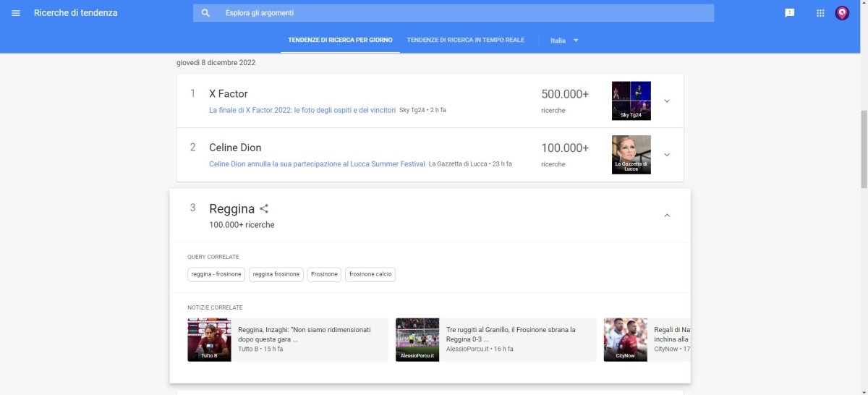Click the search magnifier icon

coord(205,13)
